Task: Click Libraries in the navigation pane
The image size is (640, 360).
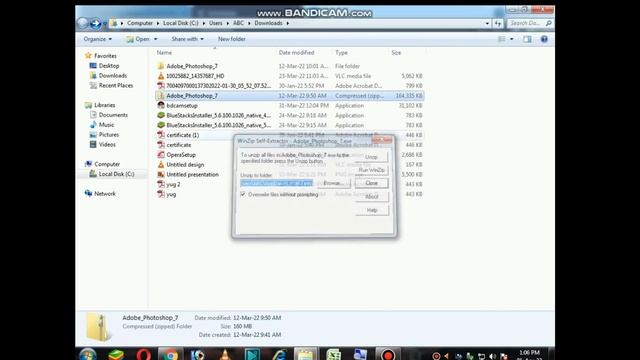Action: 104,105
